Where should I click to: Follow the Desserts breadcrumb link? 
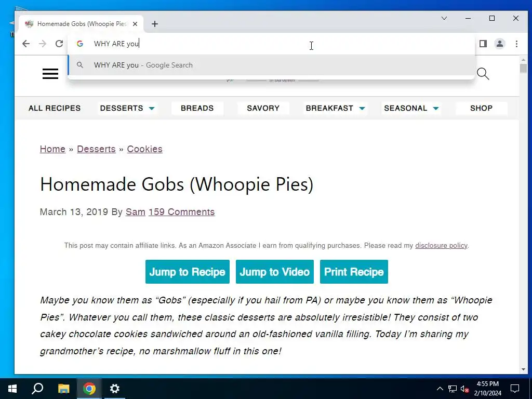pyautogui.click(x=96, y=149)
